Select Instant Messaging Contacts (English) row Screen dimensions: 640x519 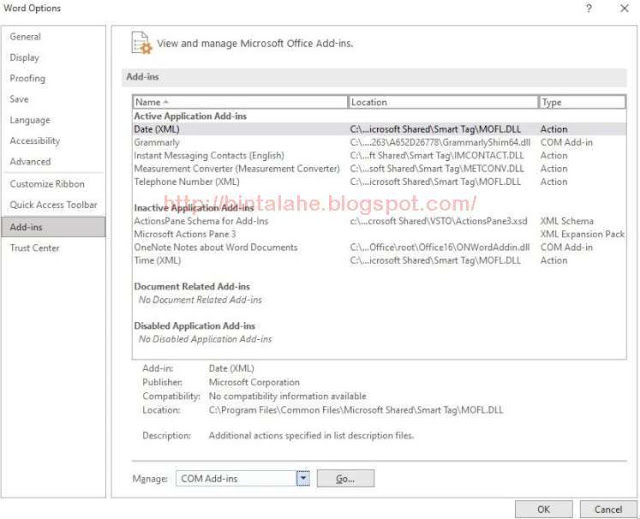379,155
